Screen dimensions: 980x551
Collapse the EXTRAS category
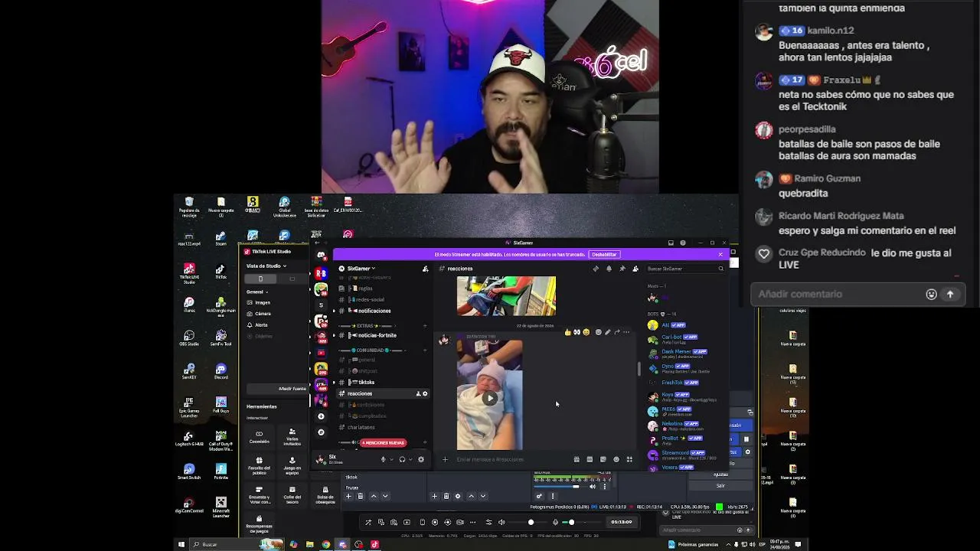click(x=370, y=326)
